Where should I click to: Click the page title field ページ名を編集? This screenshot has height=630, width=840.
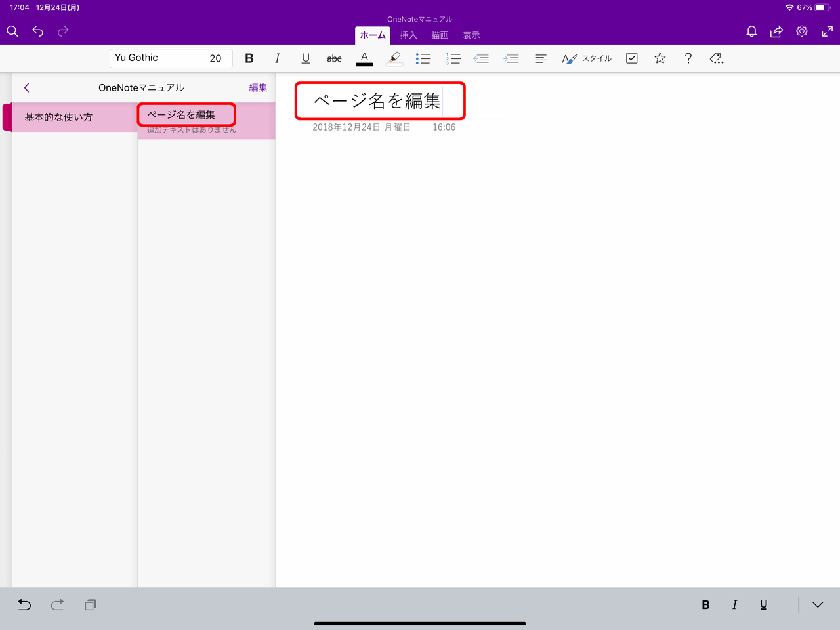point(377,100)
